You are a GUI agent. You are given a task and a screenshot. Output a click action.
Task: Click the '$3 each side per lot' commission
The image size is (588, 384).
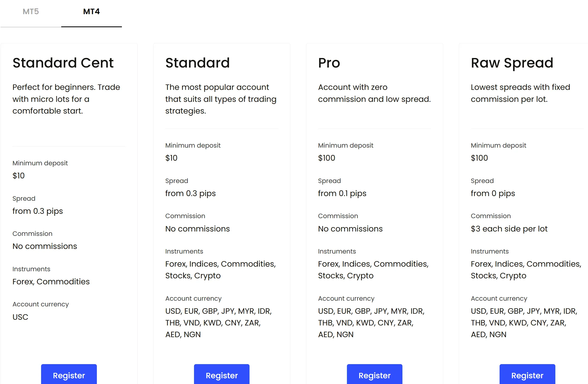point(509,229)
